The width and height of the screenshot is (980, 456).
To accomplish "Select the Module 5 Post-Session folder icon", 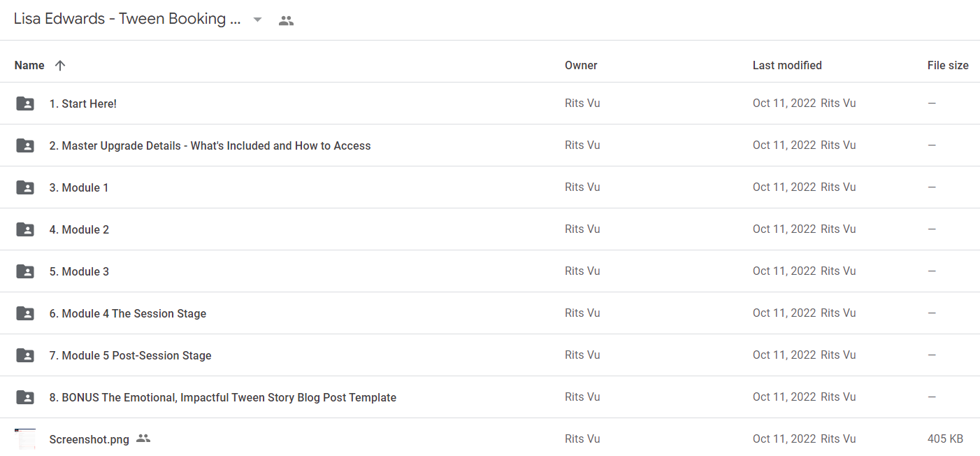I will click(x=25, y=355).
